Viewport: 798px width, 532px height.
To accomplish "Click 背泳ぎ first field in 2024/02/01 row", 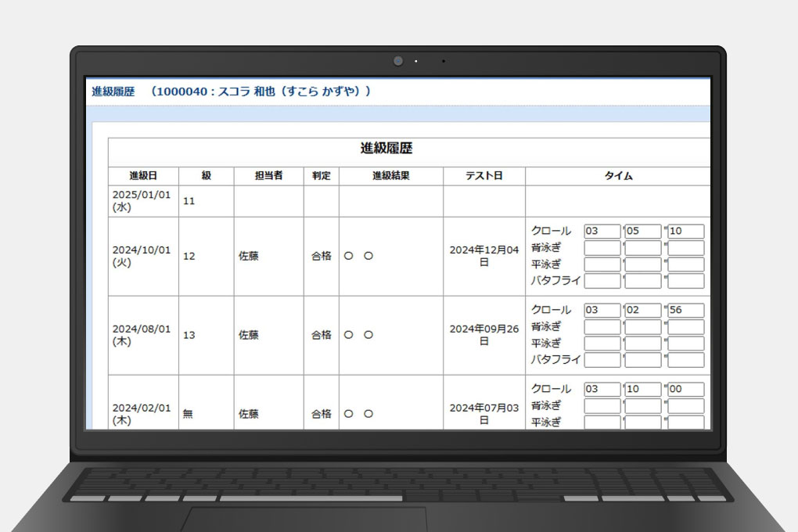I will [602, 406].
